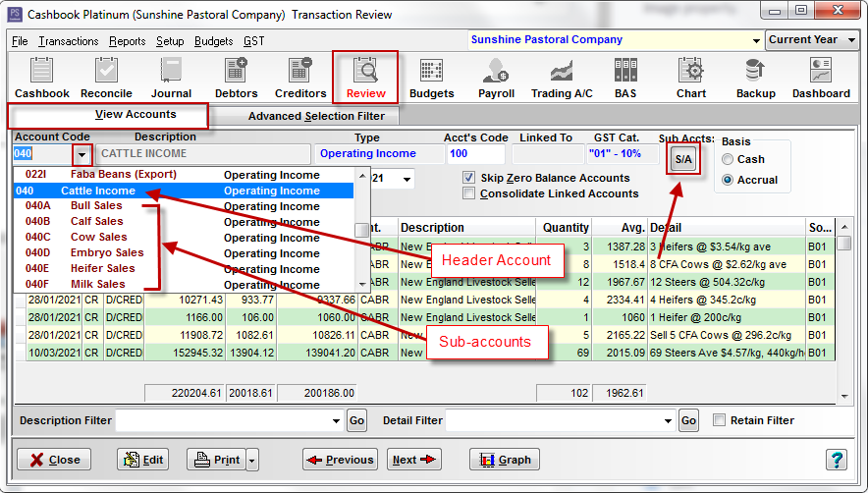Open the company selector dropdown
Viewport: 868px width, 493px height.
[756, 40]
